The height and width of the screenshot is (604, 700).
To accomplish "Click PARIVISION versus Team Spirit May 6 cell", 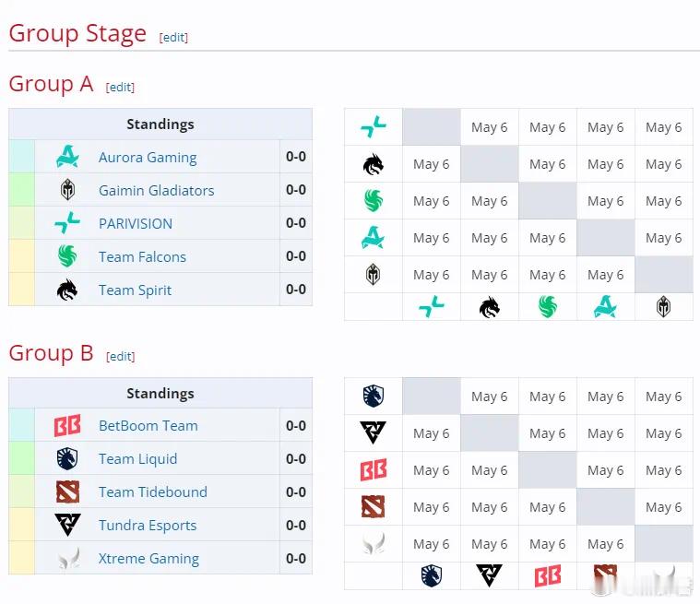I will tap(490, 127).
